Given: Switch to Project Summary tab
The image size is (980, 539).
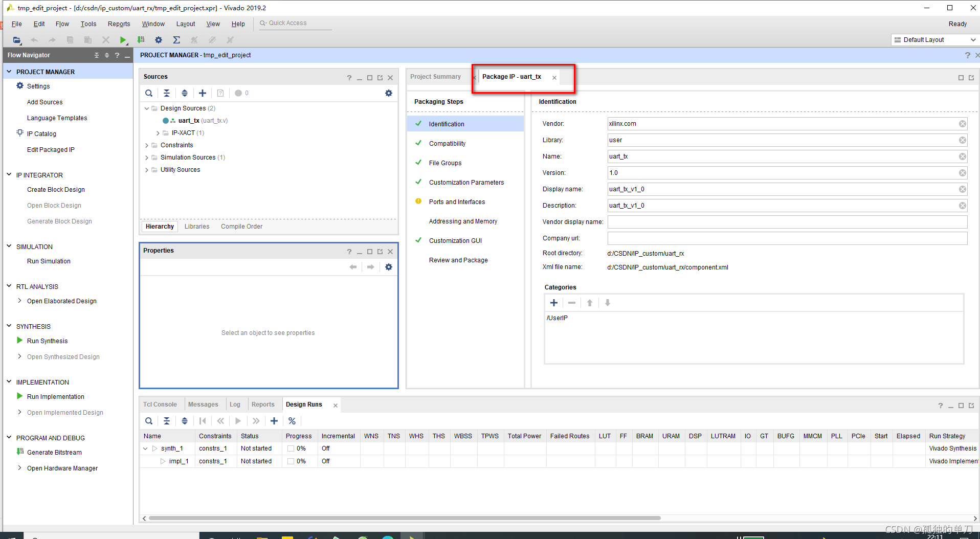Looking at the screenshot, I should [435, 77].
